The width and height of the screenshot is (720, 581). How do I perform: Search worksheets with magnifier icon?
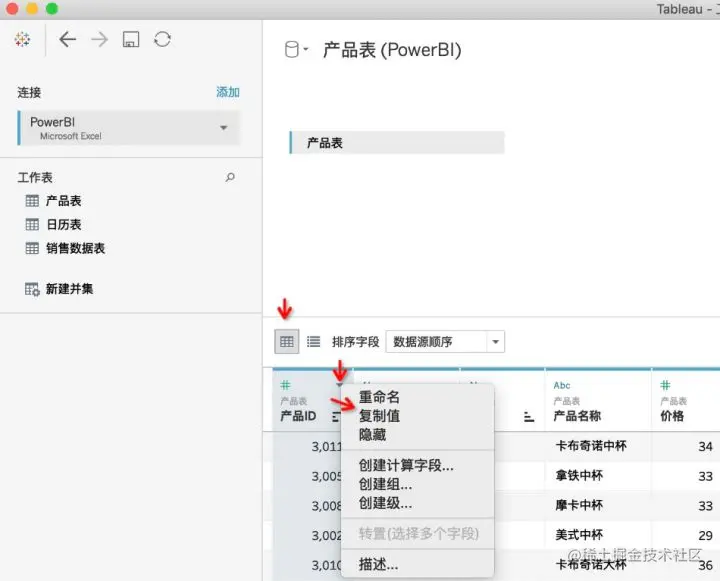tap(230, 177)
